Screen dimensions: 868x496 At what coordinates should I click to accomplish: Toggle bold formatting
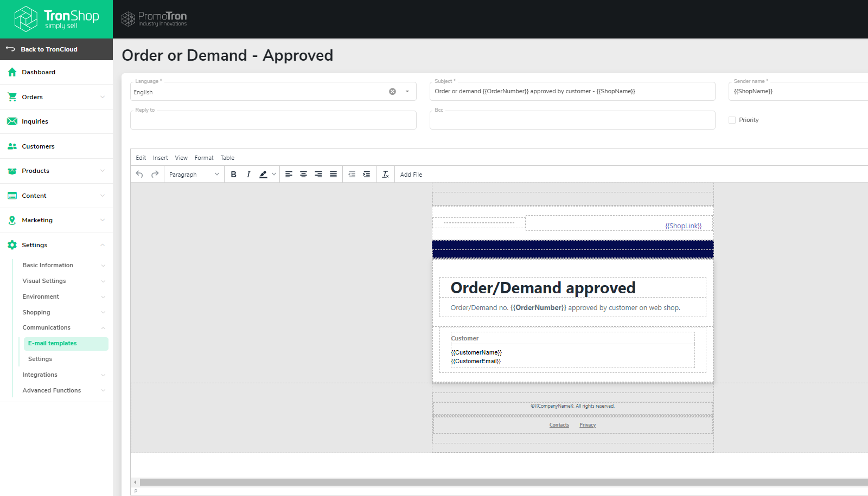click(234, 174)
